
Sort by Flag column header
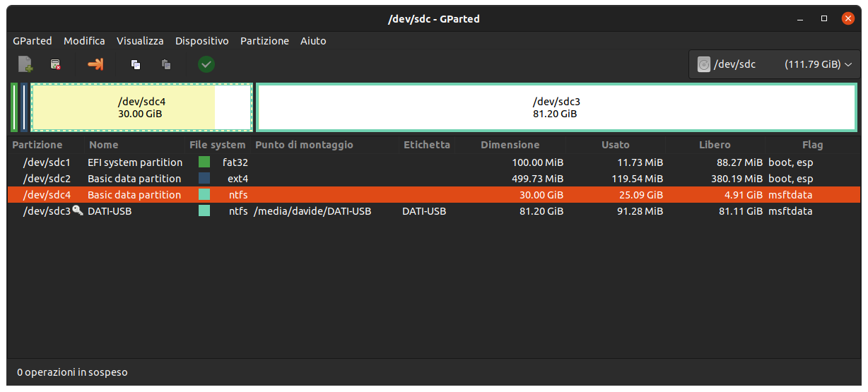pos(813,145)
